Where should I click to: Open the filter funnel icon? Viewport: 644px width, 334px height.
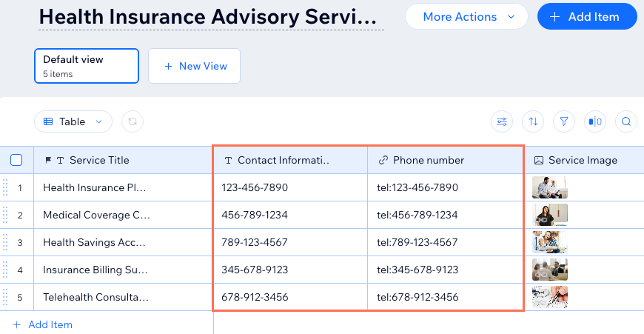pyautogui.click(x=564, y=121)
